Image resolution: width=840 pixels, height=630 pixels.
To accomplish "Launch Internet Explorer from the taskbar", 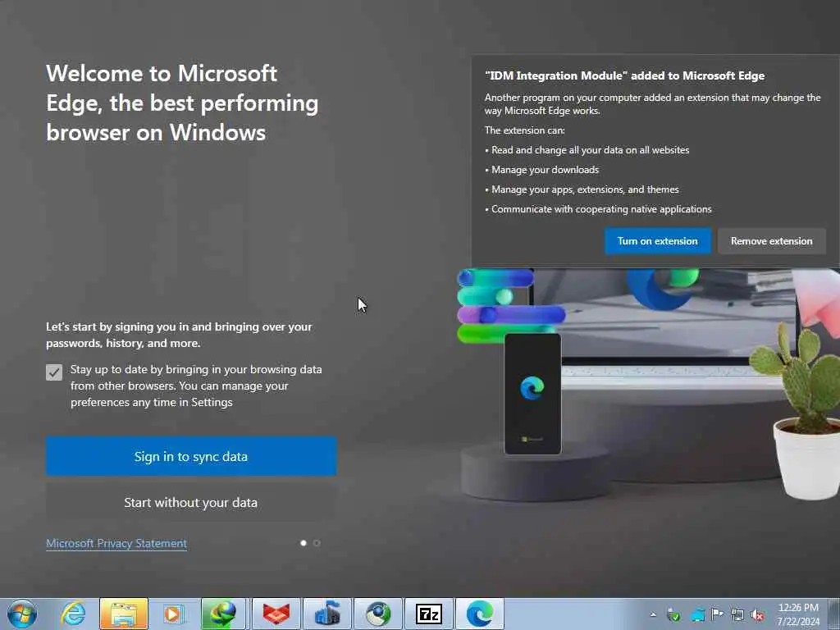I will (x=73, y=614).
